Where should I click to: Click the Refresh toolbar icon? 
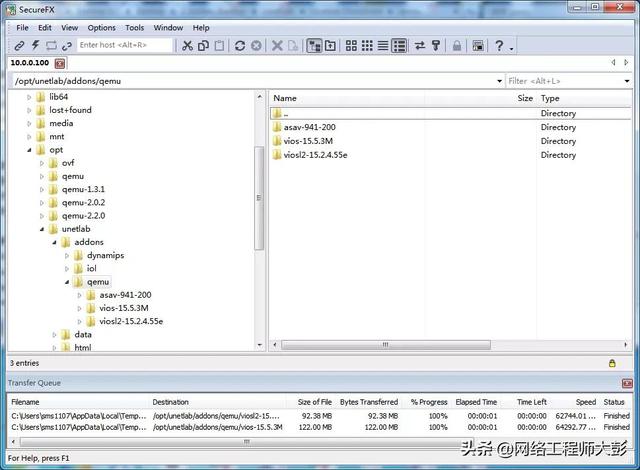(240, 46)
